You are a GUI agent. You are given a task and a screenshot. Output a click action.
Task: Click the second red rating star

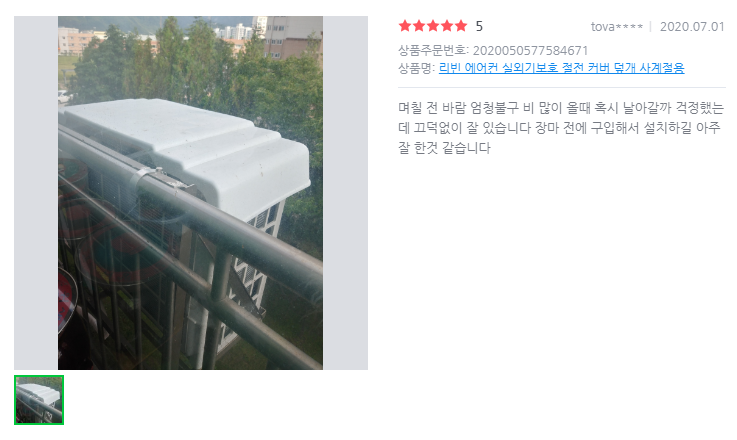tap(419, 26)
